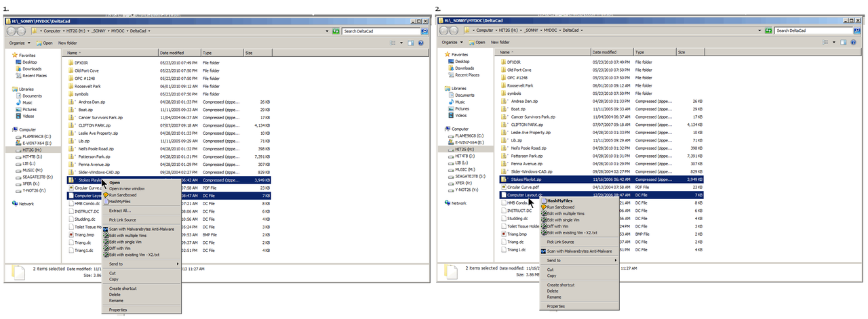This screenshot has height=319, width=868.
Task: Select FLAME96C8 (C:) drive in left window
Action: 35,136
